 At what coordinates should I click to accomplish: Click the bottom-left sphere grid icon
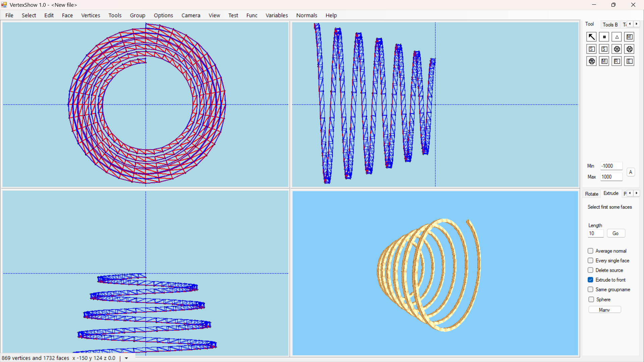click(591, 61)
